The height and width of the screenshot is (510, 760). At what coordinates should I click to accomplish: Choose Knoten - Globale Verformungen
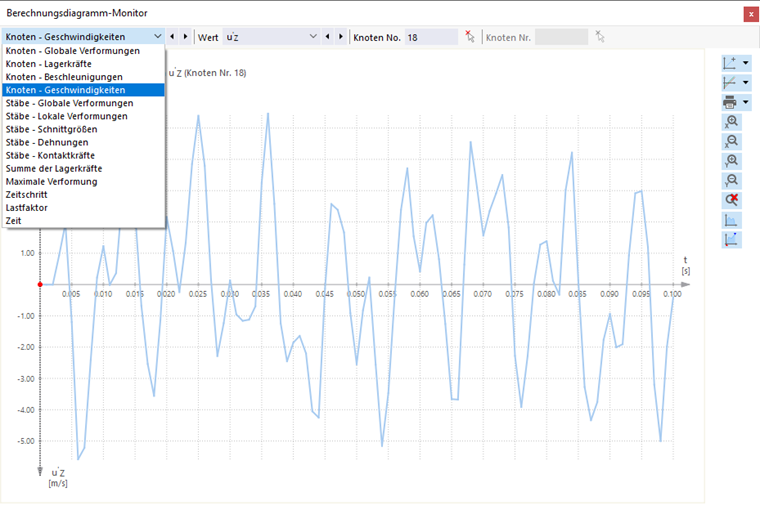coord(83,51)
